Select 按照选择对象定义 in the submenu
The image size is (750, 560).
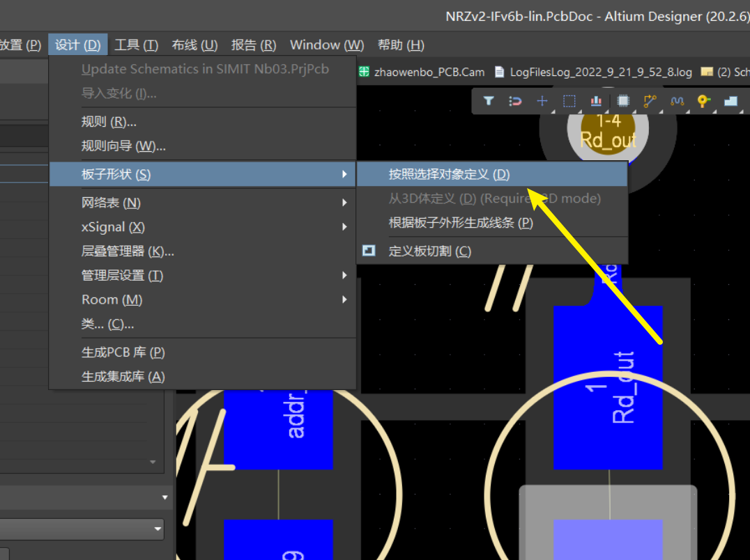point(450,174)
